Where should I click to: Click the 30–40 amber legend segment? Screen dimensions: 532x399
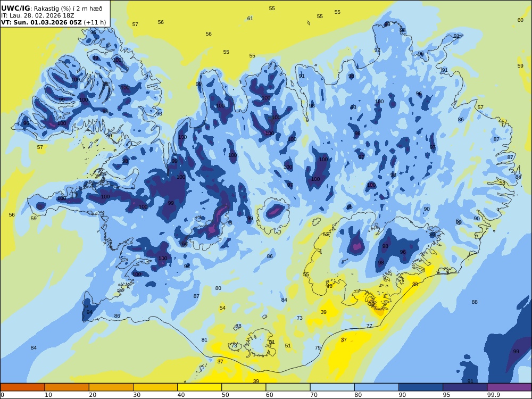click(155, 387)
